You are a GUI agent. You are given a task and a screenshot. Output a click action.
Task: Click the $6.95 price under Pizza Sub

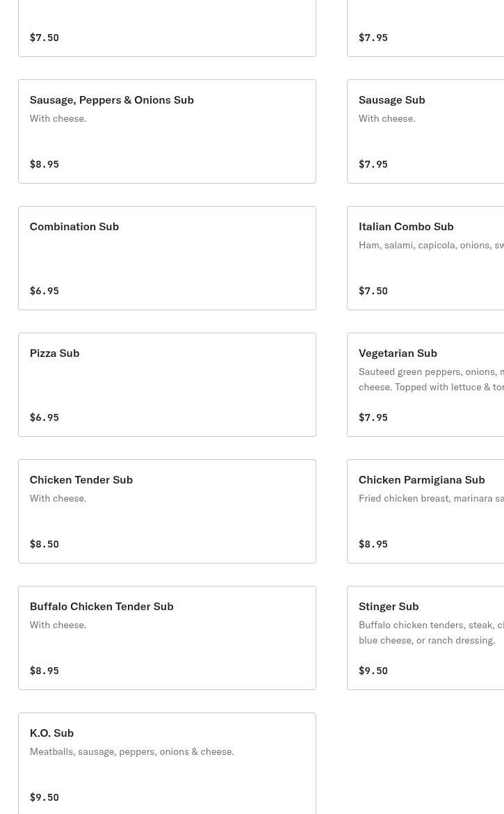(x=44, y=417)
